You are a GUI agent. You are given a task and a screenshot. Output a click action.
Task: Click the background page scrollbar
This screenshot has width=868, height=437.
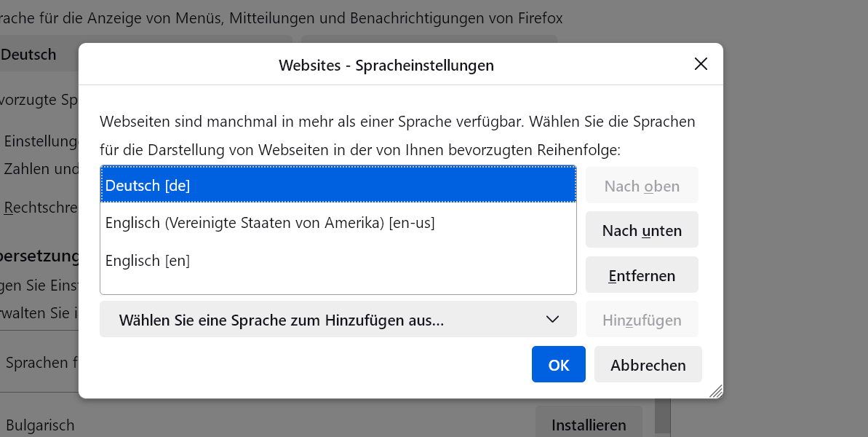pyautogui.click(x=662, y=419)
